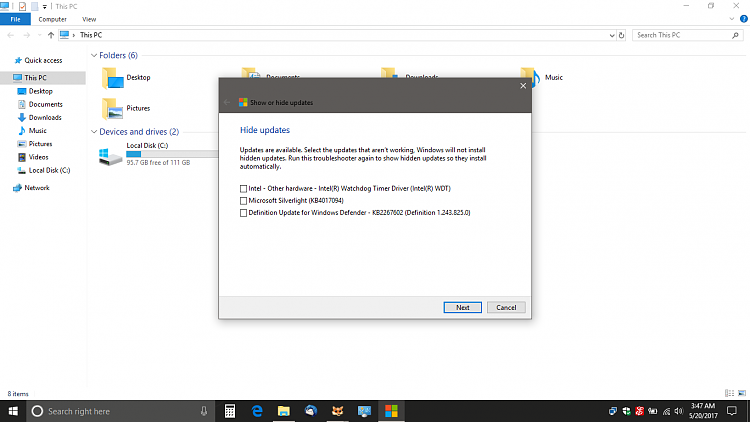
Task: Click the search magnifier icon
Action: pos(736,35)
